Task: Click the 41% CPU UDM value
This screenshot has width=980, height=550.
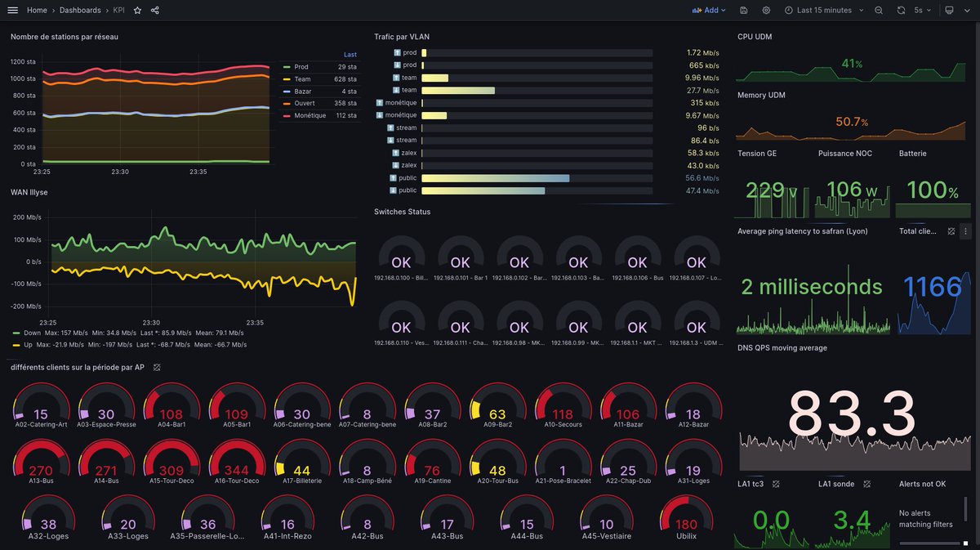Action: 852,64
